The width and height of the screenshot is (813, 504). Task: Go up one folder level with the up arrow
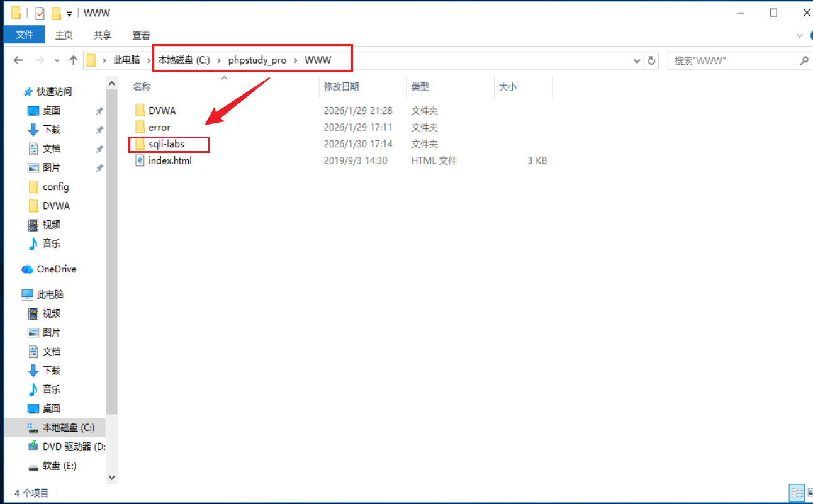click(x=74, y=60)
